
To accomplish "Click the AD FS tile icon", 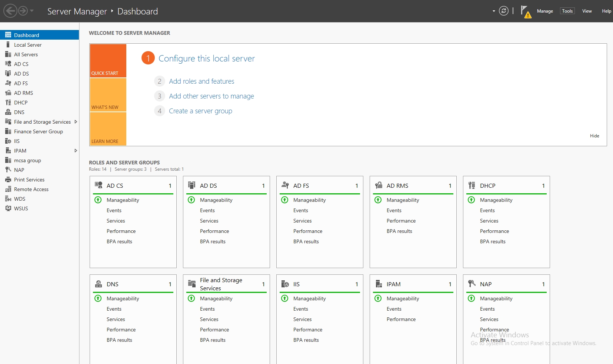I will click(x=285, y=185).
